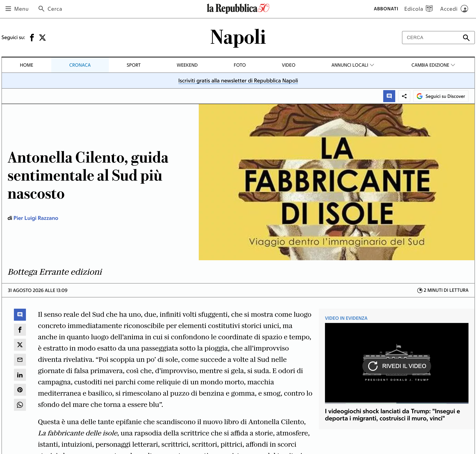
Task: Share article on Pinterest from sidebar
Action: [20, 390]
